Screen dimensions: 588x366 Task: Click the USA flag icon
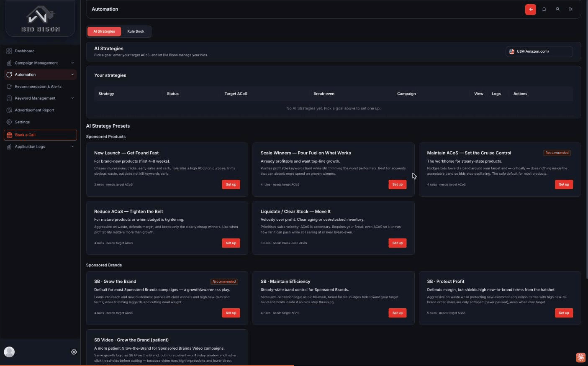(511, 51)
